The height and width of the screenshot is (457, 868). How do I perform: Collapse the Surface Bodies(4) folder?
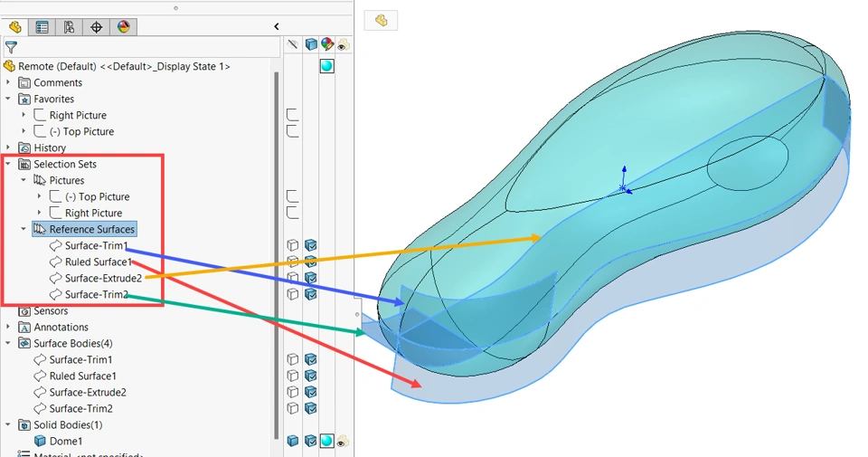(8, 344)
